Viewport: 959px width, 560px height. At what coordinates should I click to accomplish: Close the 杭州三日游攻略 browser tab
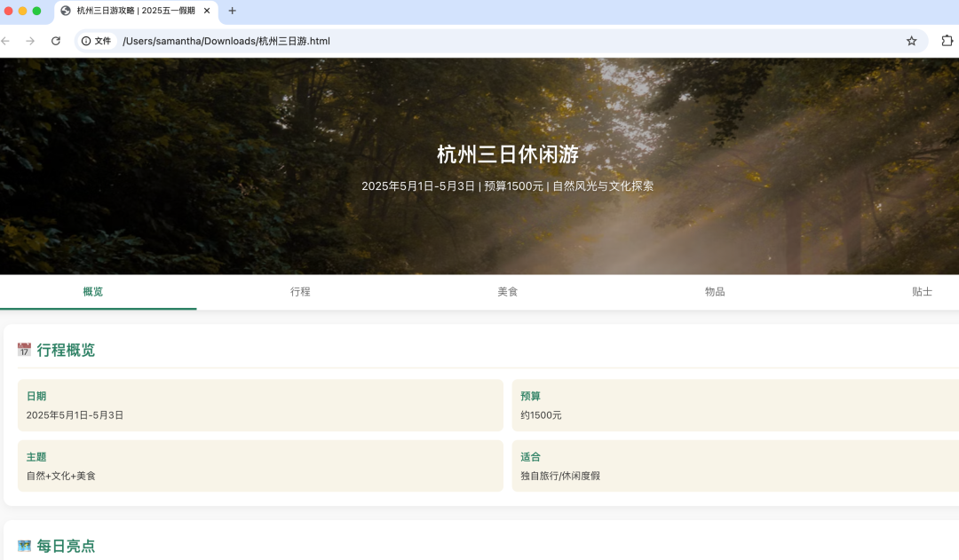[x=207, y=11]
